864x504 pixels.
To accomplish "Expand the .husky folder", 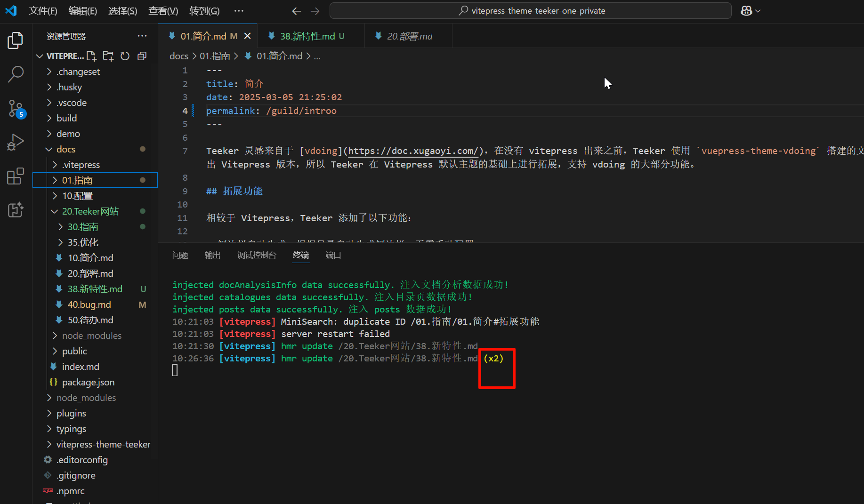I will [95, 87].
